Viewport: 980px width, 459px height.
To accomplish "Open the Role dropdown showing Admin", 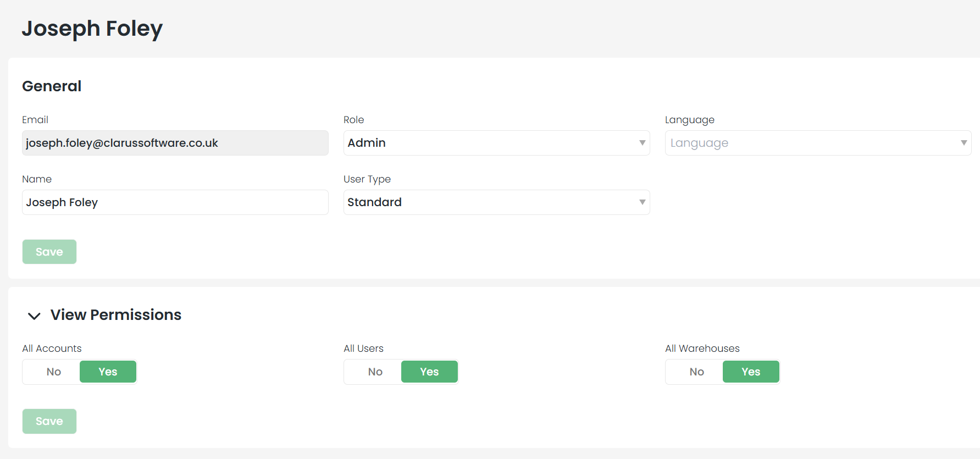I will 489,143.
